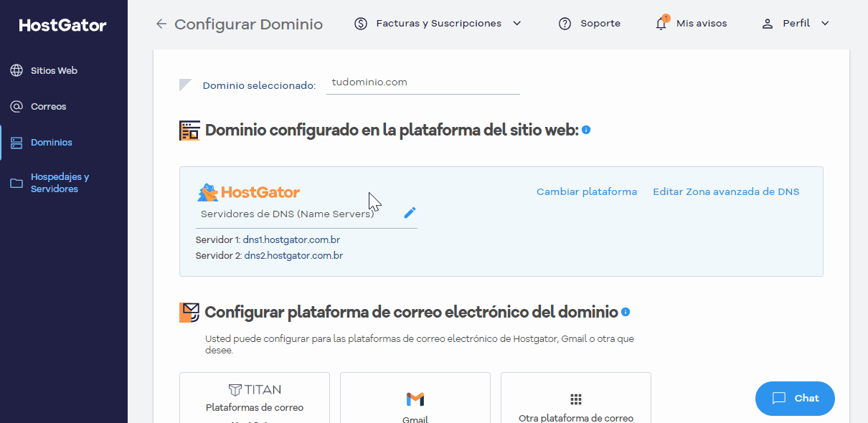
Task: Open notifications bell icon
Action: (x=661, y=23)
